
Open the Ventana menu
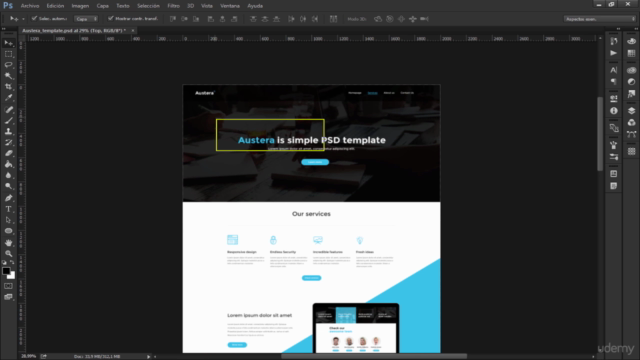[x=230, y=6]
